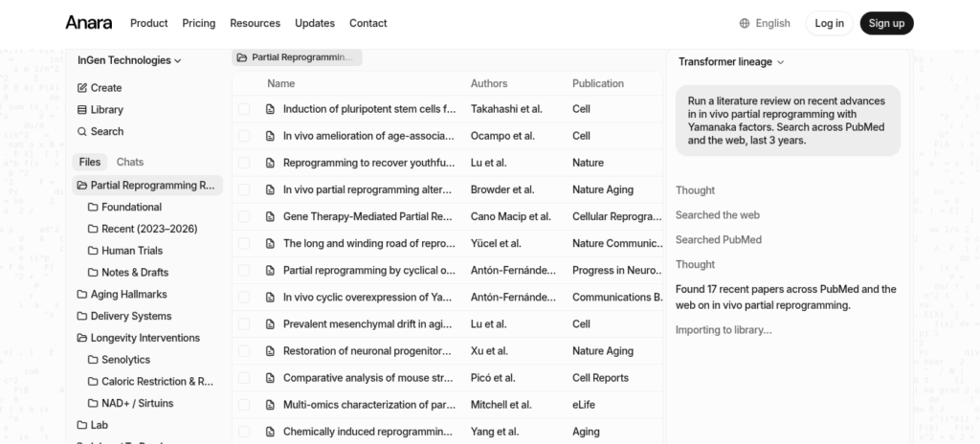
Task: Sort by the Authors column header
Action: point(489,83)
